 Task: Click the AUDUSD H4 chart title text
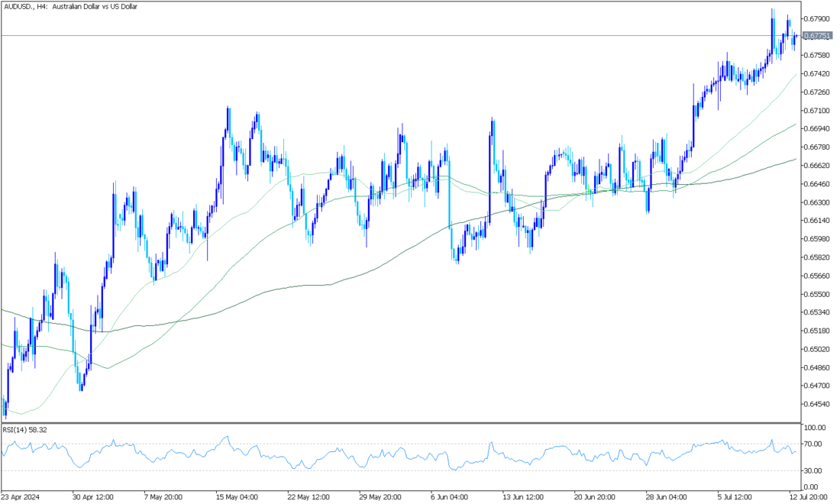click(x=71, y=7)
